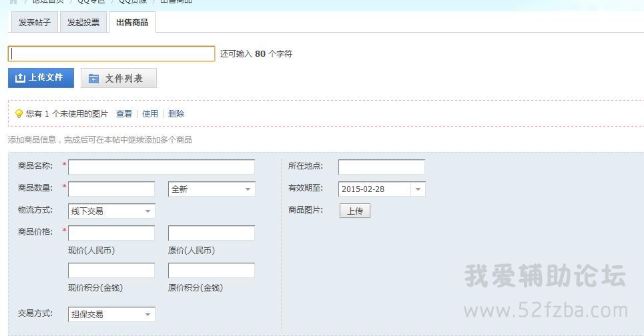Select the 出售商品 tab
This screenshot has width=644, height=336.
[132, 22]
